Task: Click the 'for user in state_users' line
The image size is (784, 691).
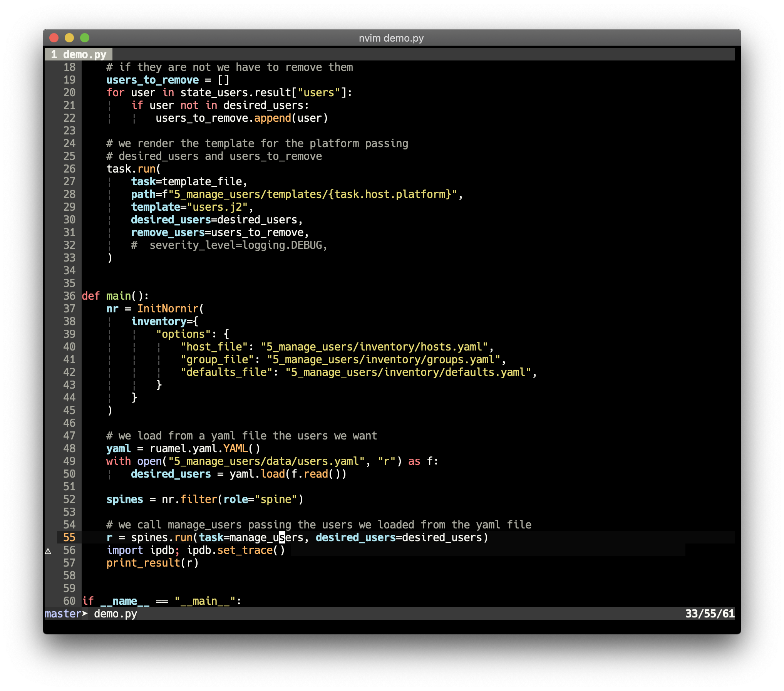Action: (x=229, y=92)
